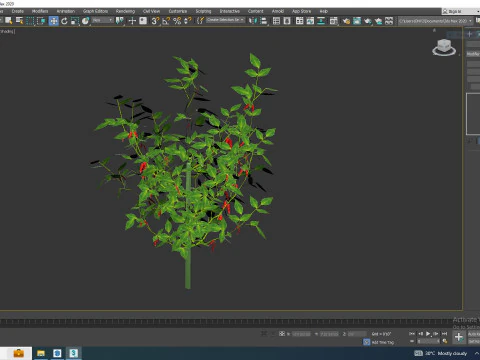Open the App Store menu
480x360 pixels.
302,11
